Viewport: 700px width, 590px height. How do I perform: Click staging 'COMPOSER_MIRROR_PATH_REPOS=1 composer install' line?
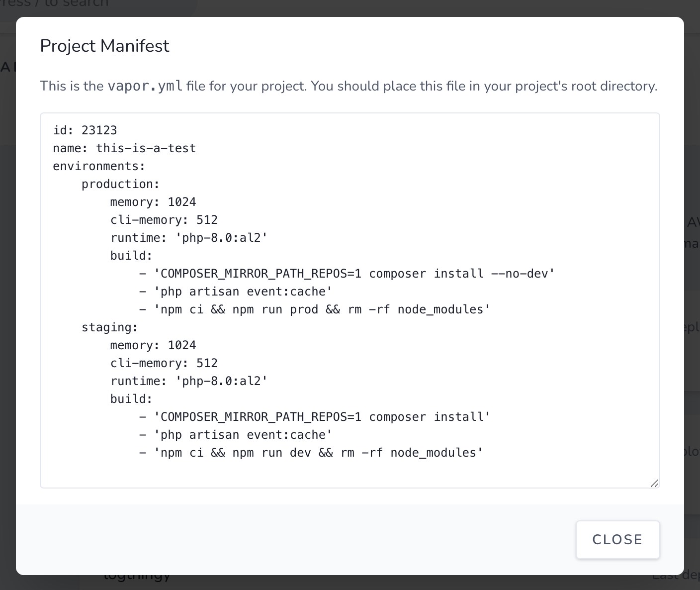[315, 417]
